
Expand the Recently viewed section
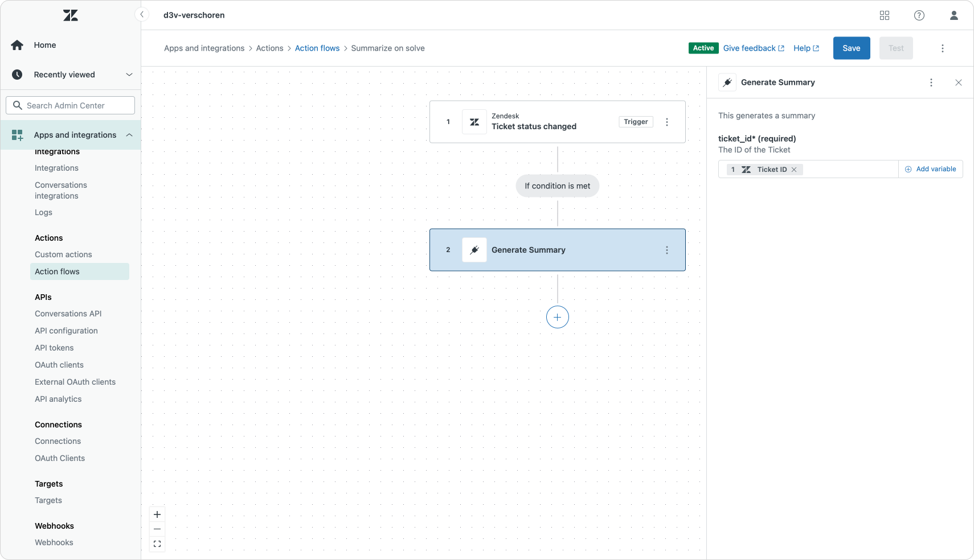tap(129, 75)
